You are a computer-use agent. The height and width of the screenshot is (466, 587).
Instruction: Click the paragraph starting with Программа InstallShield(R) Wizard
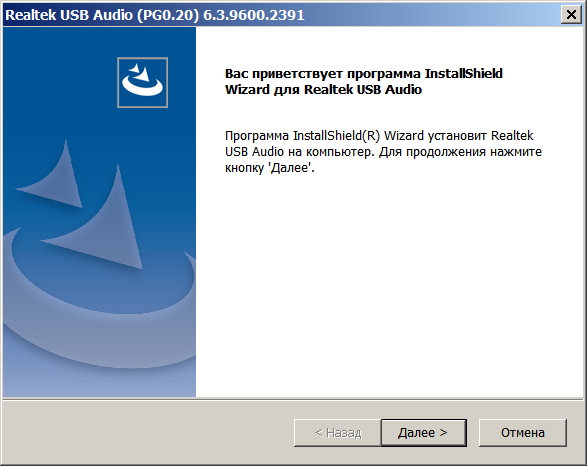pos(383,152)
